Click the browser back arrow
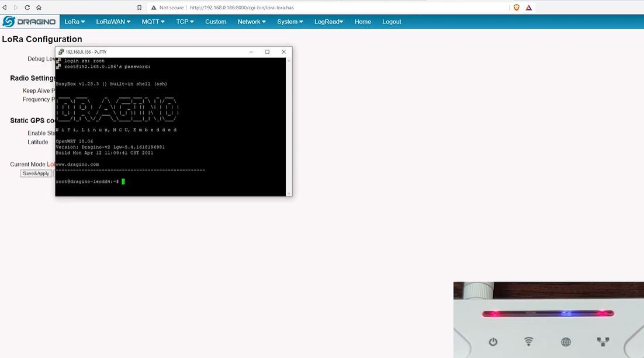The image size is (644, 358). click(5, 8)
